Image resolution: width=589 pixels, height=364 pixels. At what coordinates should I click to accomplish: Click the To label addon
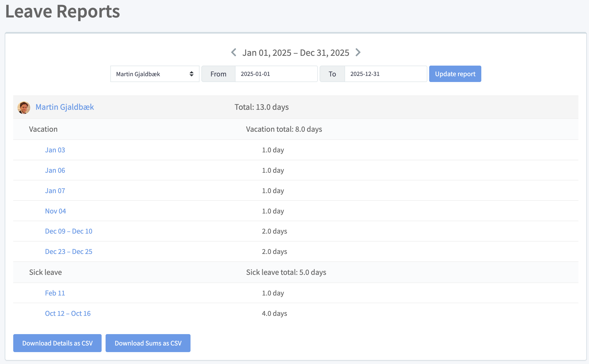332,74
